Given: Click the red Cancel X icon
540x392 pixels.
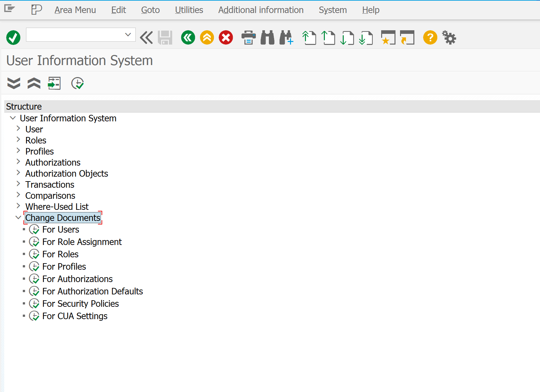Looking at the screenshot, I should [226, 38].
